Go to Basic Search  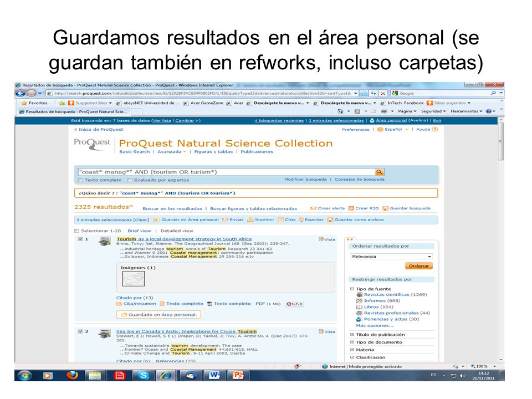[x=134, y=152]
